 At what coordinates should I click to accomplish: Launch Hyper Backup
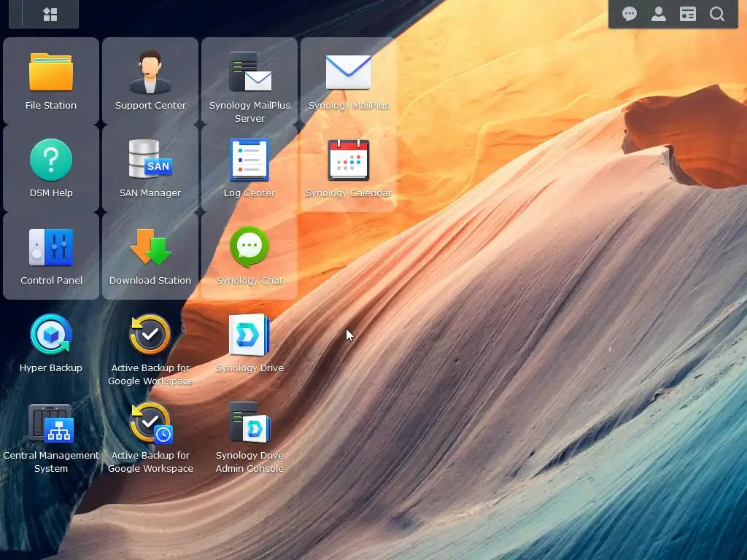51,335
